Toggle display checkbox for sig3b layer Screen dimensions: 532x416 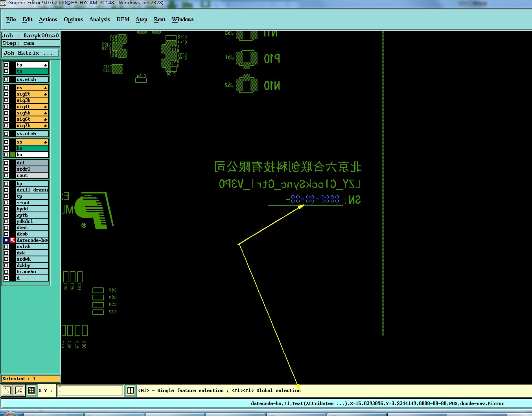(6, 100)
